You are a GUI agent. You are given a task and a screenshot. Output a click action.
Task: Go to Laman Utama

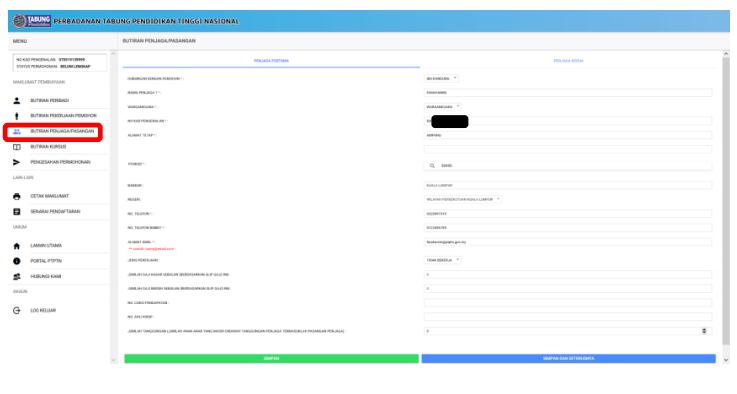point(46,246)
